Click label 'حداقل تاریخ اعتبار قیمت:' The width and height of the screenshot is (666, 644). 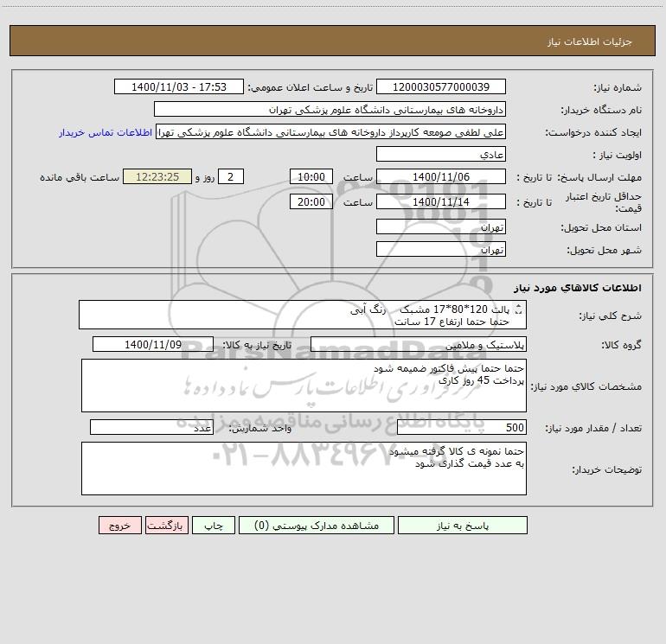click(x=604, y=202)
